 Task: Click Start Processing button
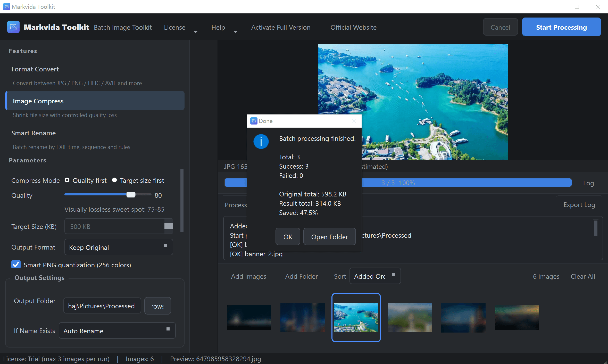561,27
